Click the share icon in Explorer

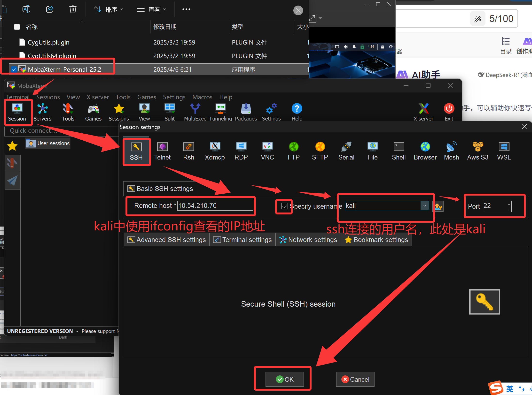[50, 9]
